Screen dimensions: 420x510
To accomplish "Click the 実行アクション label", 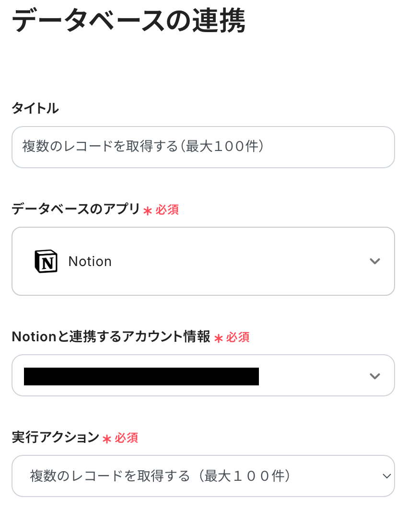I will coord(55,437).
